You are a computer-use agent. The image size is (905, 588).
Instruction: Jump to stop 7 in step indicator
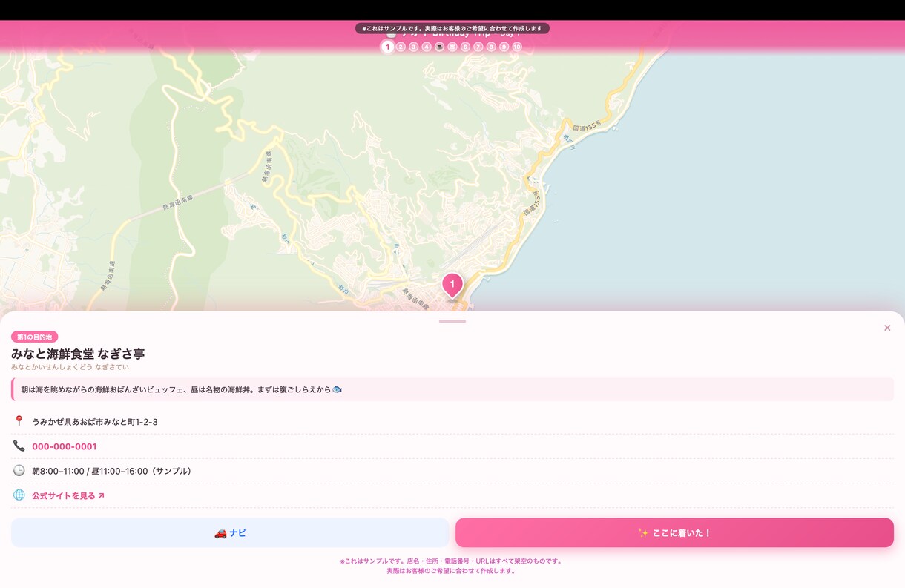[x=478, y=47]
